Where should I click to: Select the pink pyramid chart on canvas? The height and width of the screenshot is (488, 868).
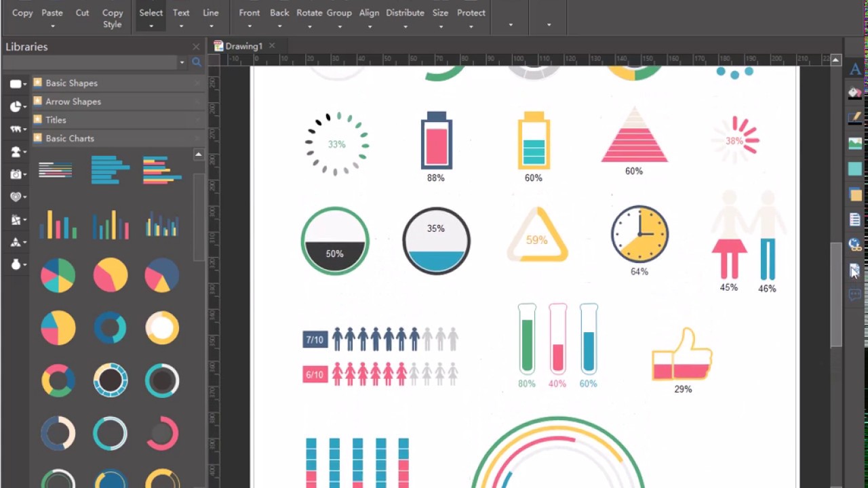coord(634,134)
